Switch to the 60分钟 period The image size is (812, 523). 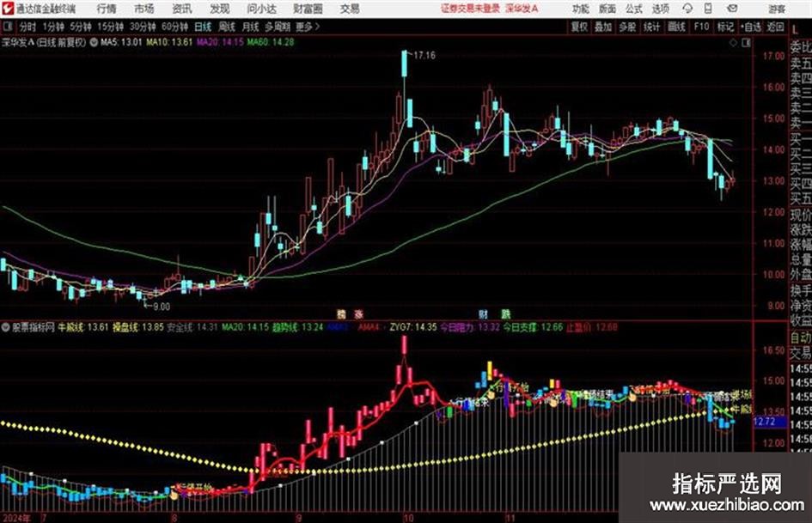pos(174,27)
